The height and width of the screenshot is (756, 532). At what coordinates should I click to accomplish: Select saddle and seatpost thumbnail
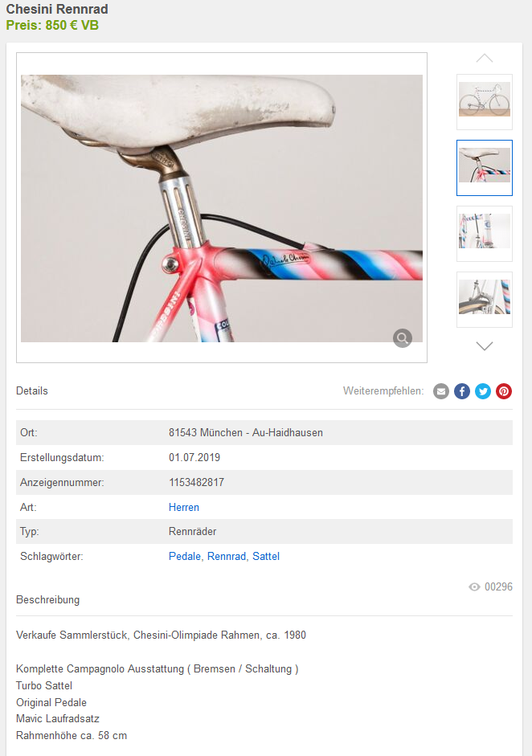pyautogui.click(x=485, y=168)
